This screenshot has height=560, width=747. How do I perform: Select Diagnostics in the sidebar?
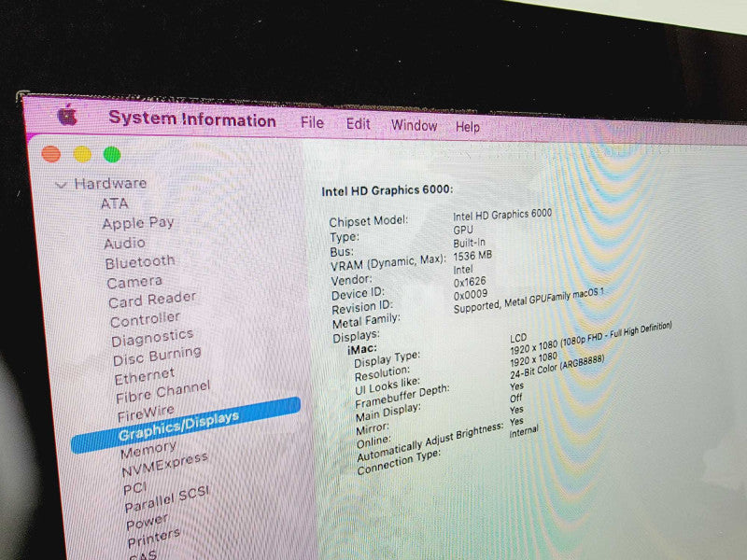tap(152, 338)
